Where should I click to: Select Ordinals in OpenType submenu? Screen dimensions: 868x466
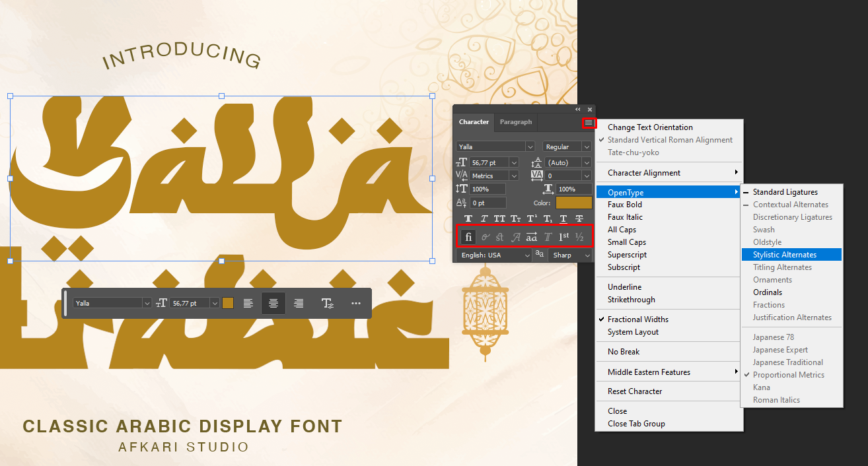[x=791, y=292]
